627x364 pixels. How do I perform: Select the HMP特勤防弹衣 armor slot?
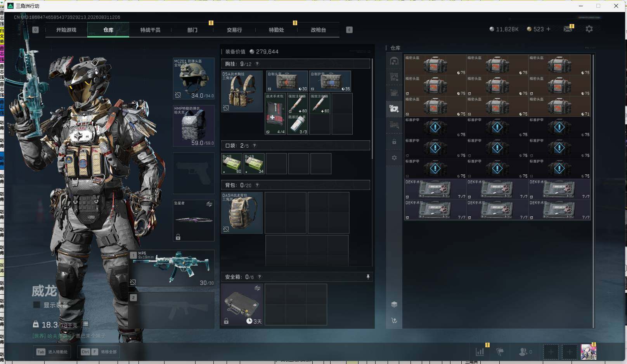(194, 126)
